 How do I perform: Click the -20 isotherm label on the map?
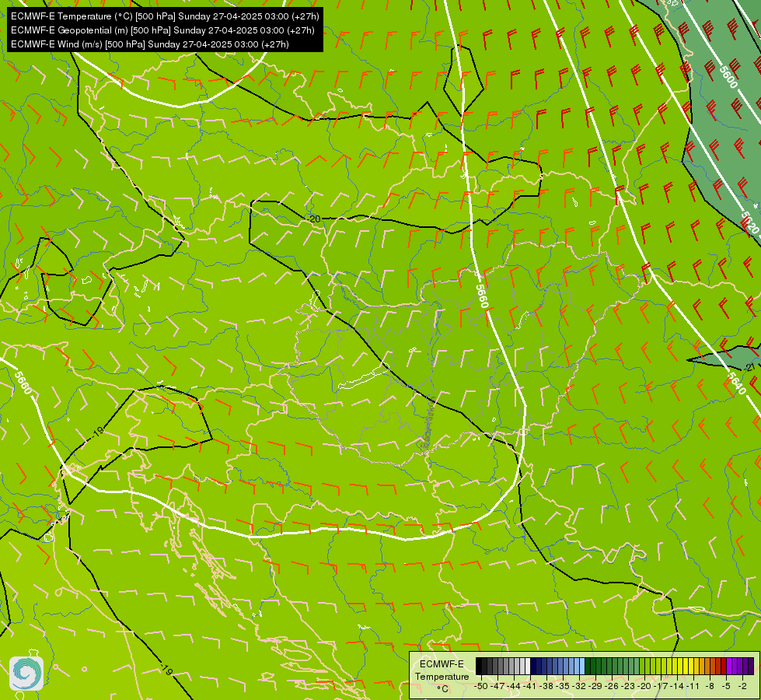[314, 219]
